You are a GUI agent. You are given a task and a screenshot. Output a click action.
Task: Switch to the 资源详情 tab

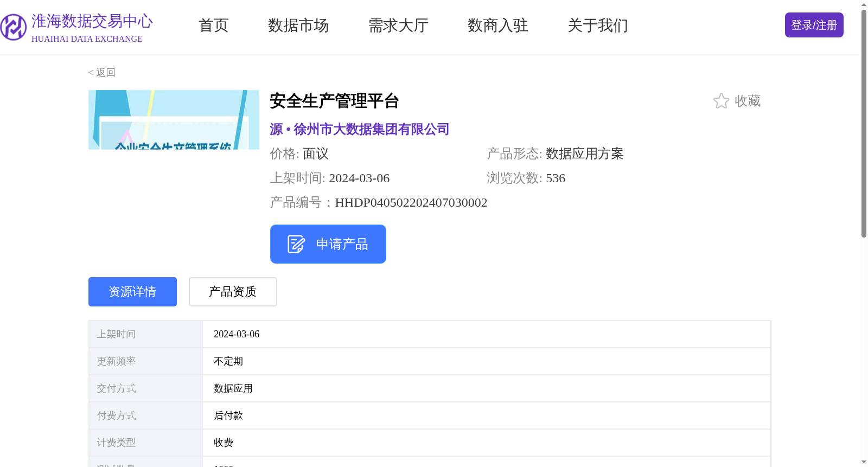(132, 292)
